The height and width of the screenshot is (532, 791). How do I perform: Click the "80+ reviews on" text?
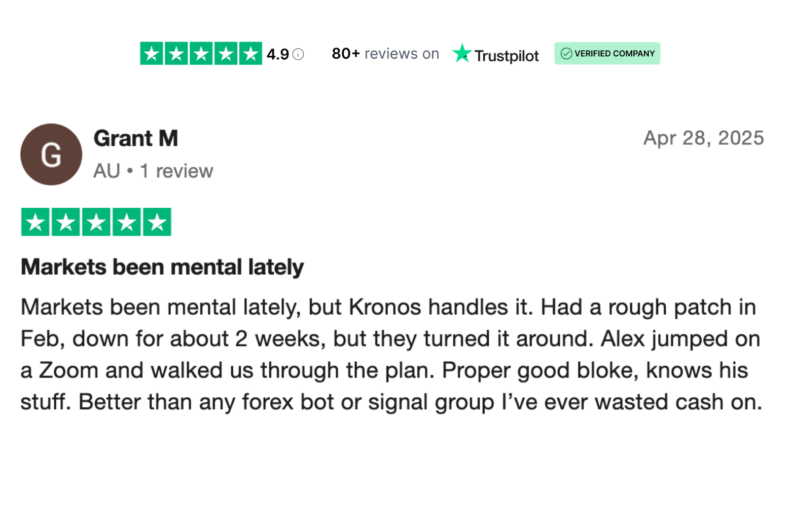pos(385,54)
